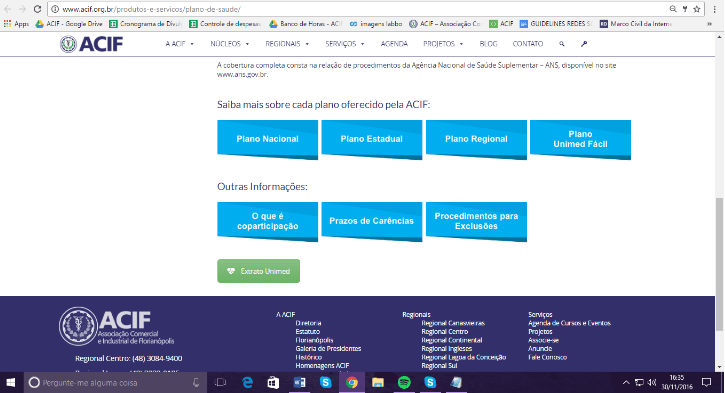Open File Explorer from the taskbar
The height and width of the screenshot is (393, 725).
tap(378, 382)
